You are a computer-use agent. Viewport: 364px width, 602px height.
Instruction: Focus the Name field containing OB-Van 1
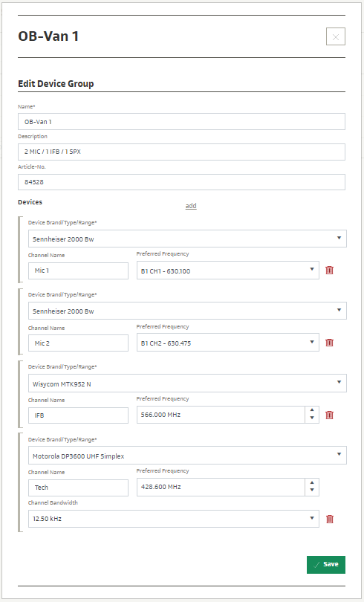pyautogui.click(x=181, y=121)
